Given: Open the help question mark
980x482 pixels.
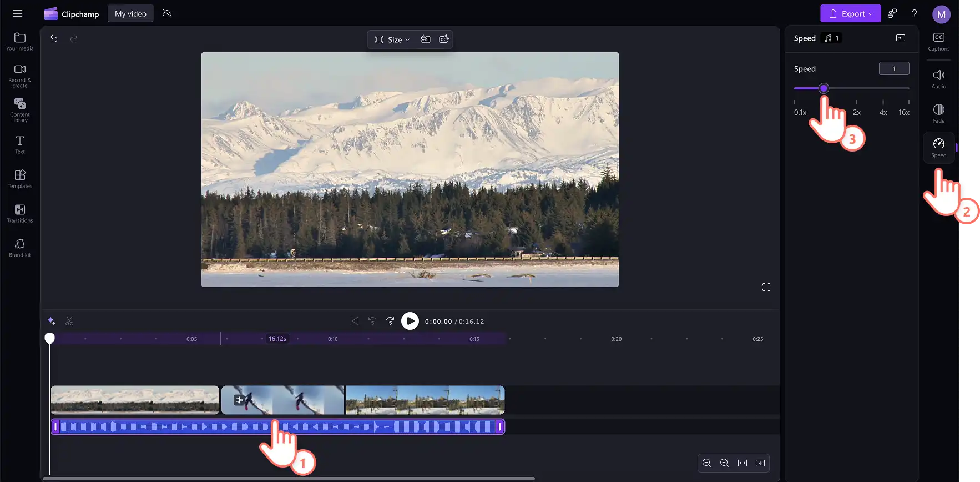Looking at the screenshot, I should [x=915, y=13].
